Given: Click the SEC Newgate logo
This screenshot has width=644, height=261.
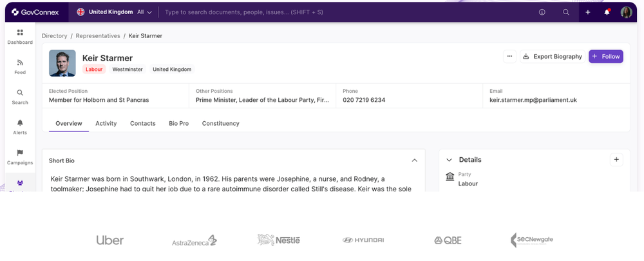Looking at the screenshot, I should (x=532, y=240).
